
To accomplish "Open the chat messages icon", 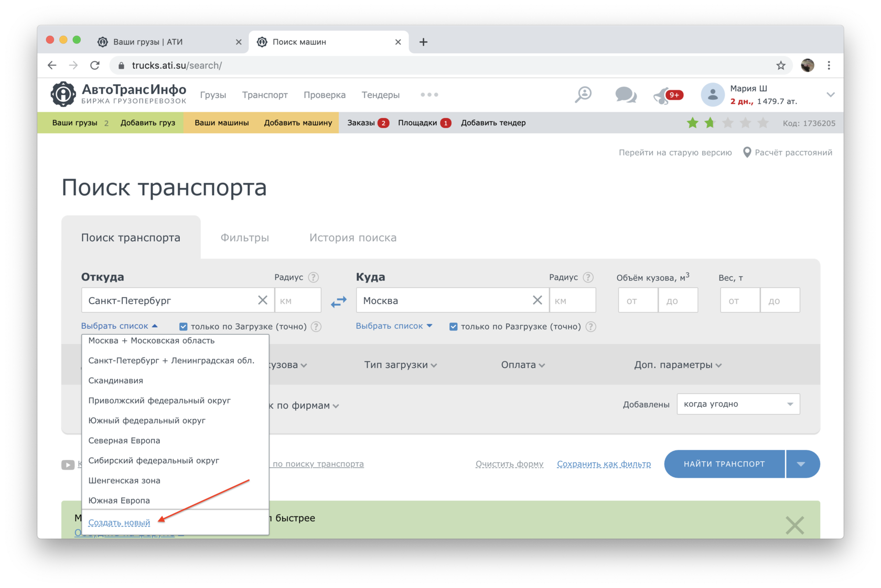I will [x=626, y=95].
